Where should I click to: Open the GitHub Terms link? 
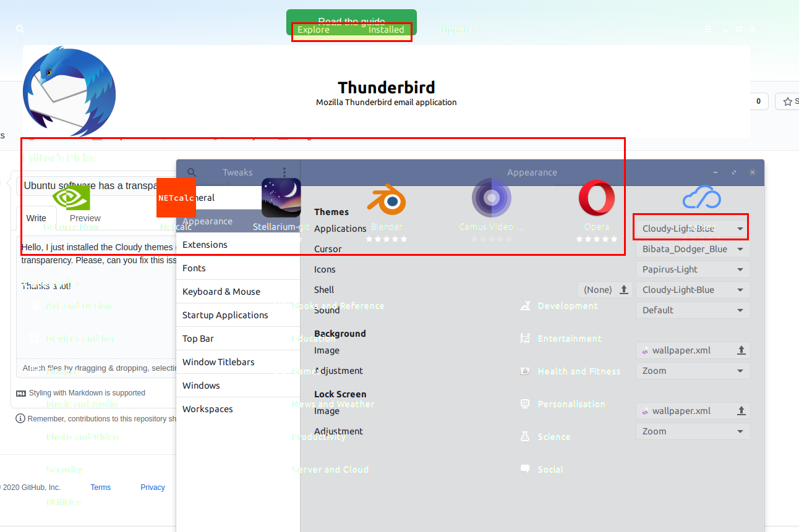tap(100, 488)
